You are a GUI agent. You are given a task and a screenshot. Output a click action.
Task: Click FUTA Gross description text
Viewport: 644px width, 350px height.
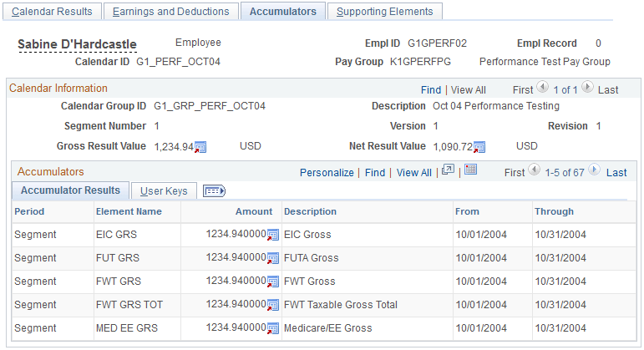(312, 258)
